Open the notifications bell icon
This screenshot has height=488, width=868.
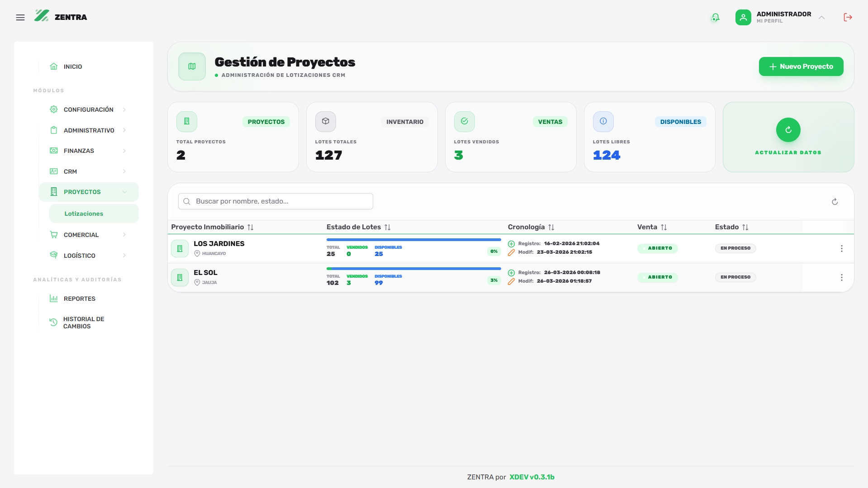(x=715, y=17)
